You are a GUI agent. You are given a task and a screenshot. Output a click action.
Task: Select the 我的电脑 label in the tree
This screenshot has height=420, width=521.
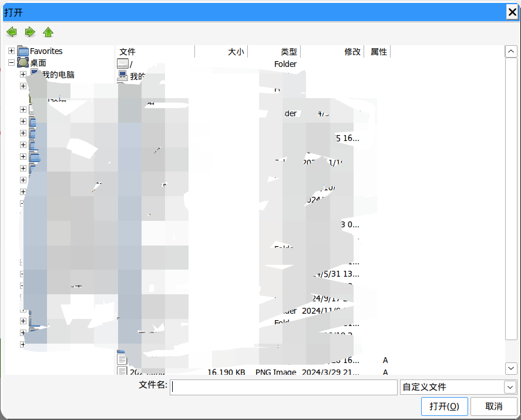pos(59,75)
